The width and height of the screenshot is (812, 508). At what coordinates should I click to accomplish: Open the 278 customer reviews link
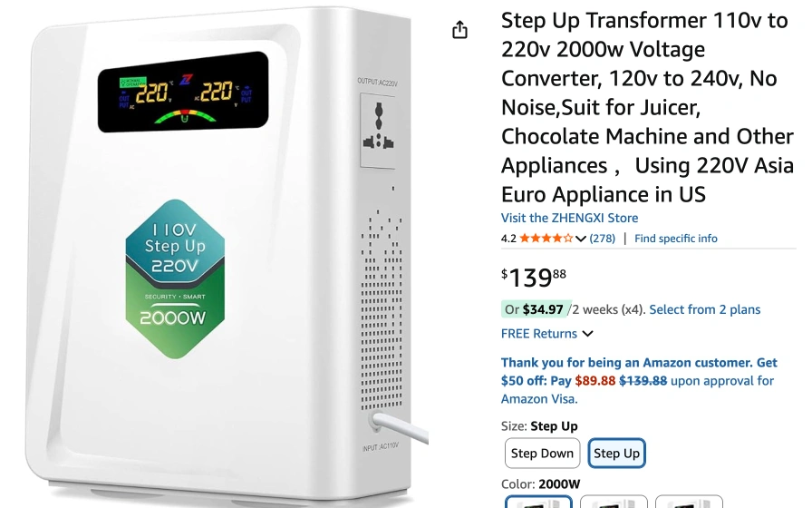point(603,239)
